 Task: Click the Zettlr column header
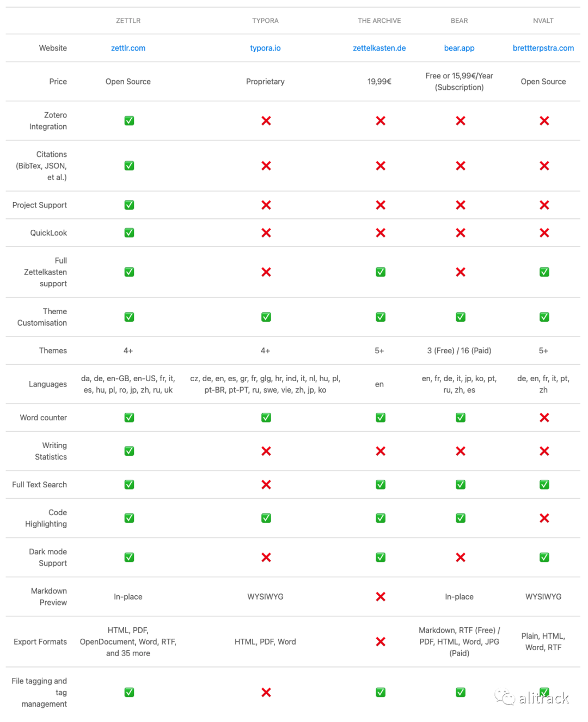[x=128, y=21]
